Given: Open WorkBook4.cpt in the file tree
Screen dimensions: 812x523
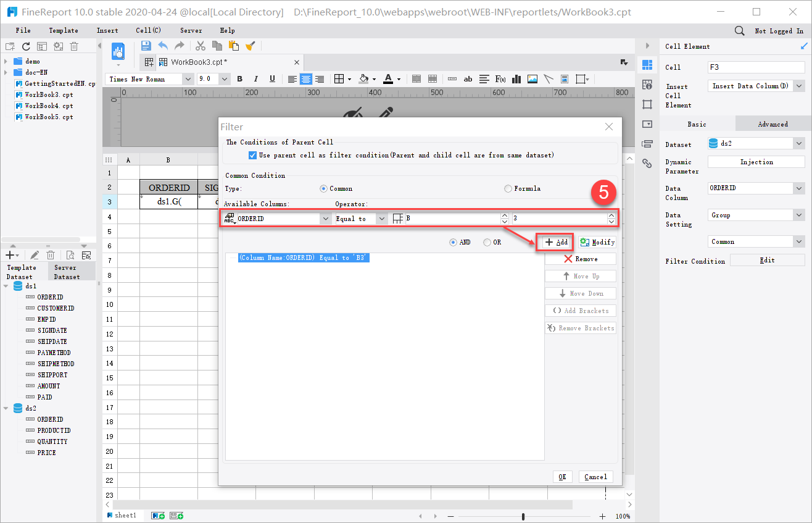Looking at the screenshot, I should click(49, 106).
